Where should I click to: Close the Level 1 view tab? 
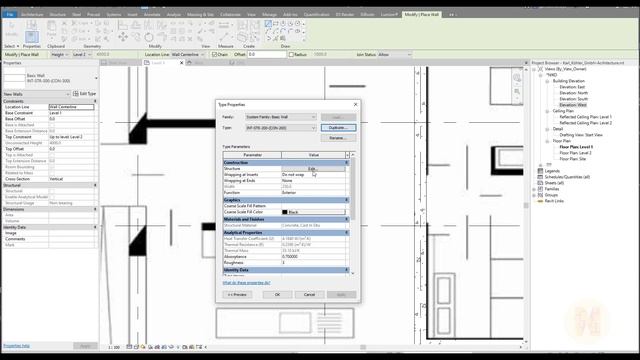point(182,63)
